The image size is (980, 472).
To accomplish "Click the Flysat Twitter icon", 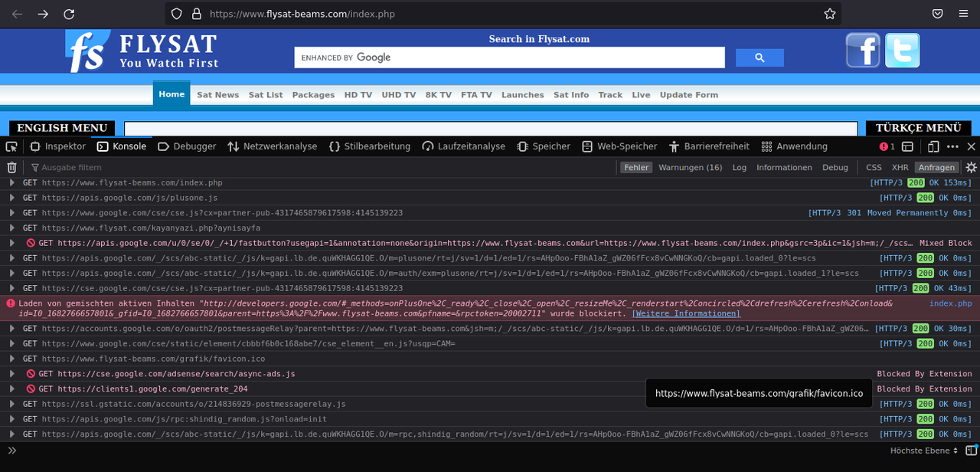I will pyautogui.click(x=902, y=51).
